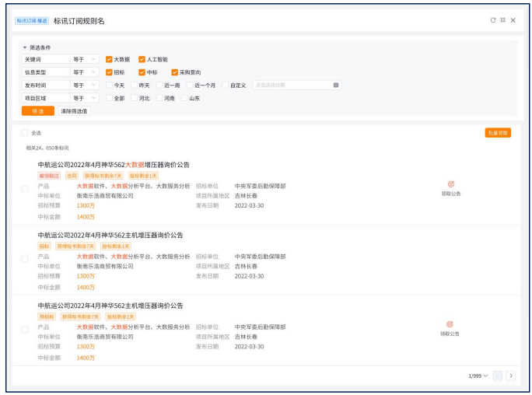Screen dimensions: 532x395
Task: Go to previous page using left arrow
Action: (498, 376)
